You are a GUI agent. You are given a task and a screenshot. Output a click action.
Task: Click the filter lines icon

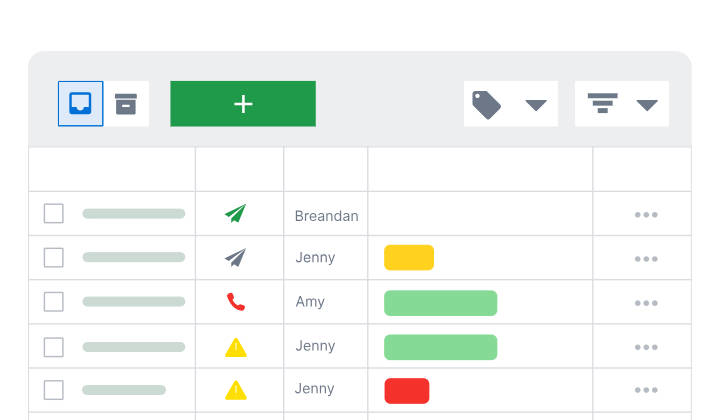(x=602, y=103)
